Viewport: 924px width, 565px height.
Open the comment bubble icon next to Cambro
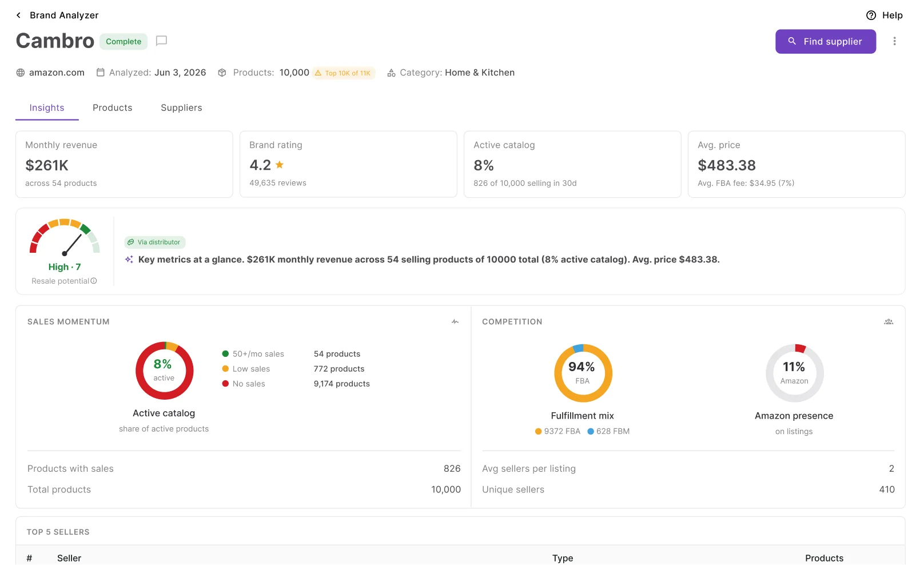pyautogui.click(x=161, y=41)
